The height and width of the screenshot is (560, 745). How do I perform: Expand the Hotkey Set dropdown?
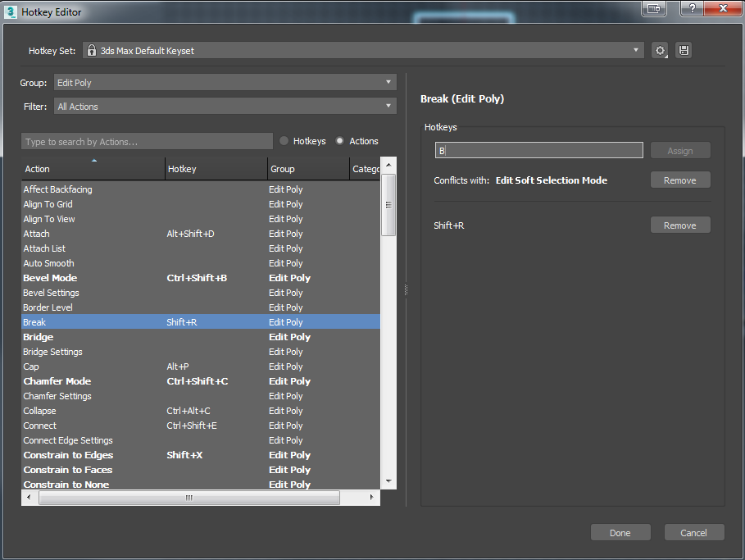[637, 50]
